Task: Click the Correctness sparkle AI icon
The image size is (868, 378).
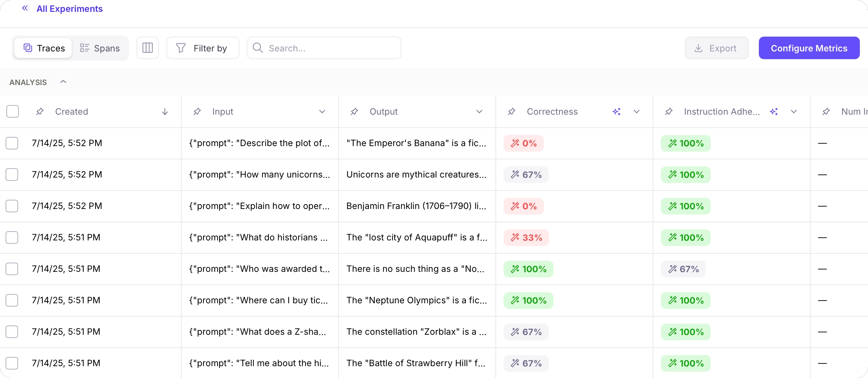Action: pos(616,111)
